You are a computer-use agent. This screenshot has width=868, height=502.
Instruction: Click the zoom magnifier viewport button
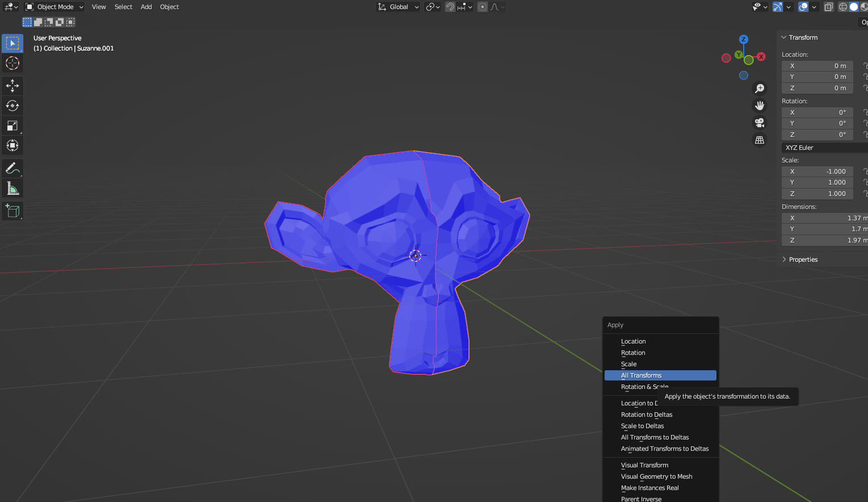click(x=760, y=89)
